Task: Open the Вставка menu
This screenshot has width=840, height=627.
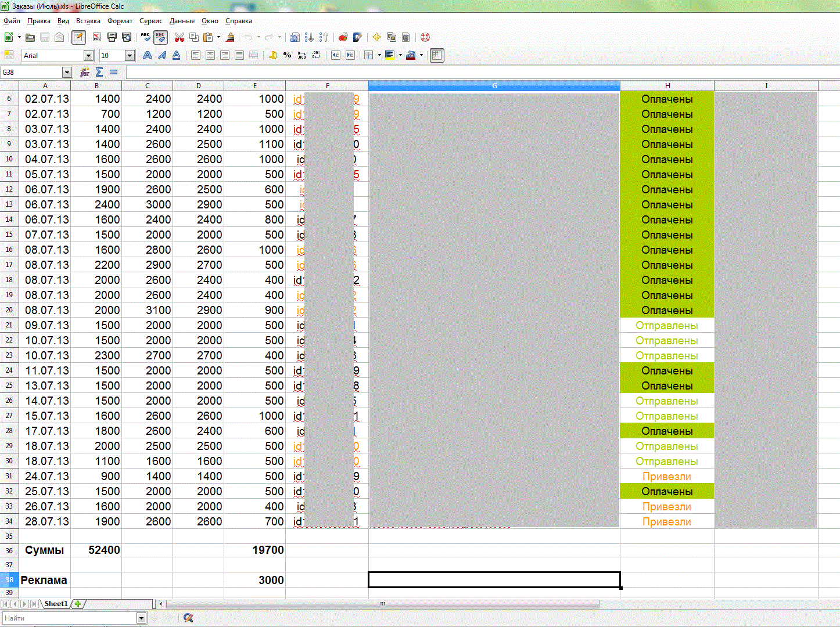Action: pyautogui.click(x=88, y=21)
